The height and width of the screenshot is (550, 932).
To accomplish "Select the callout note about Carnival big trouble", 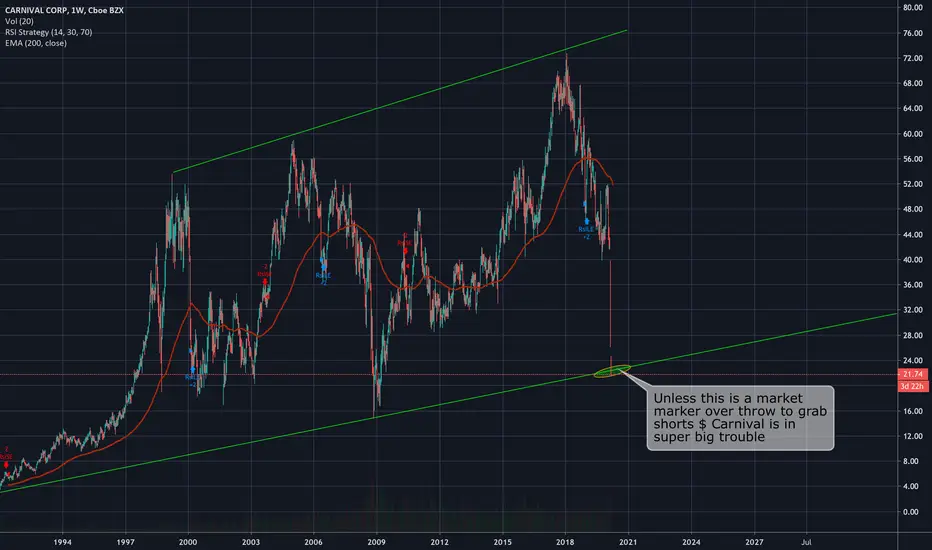I will [x=740, y=418].
